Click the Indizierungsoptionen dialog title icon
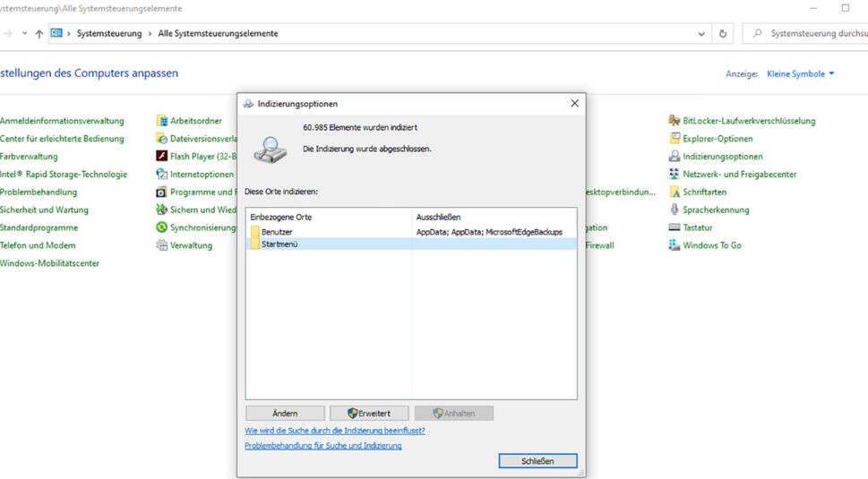 click(248, 104)
